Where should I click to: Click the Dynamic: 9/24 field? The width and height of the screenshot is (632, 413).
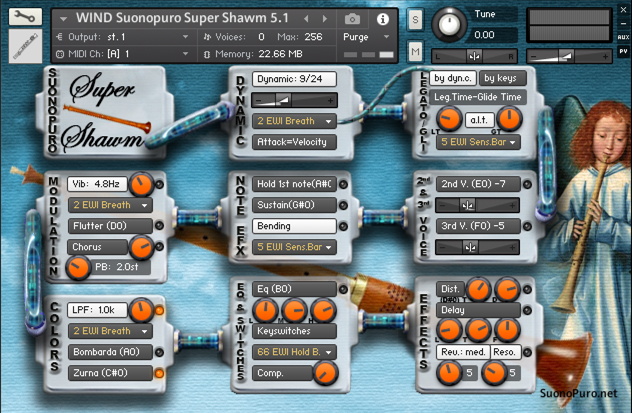[294, 79]
